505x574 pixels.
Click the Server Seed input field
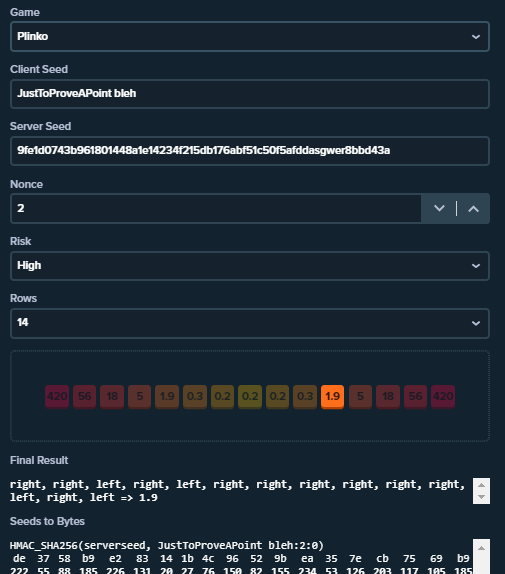click(250, 151)
